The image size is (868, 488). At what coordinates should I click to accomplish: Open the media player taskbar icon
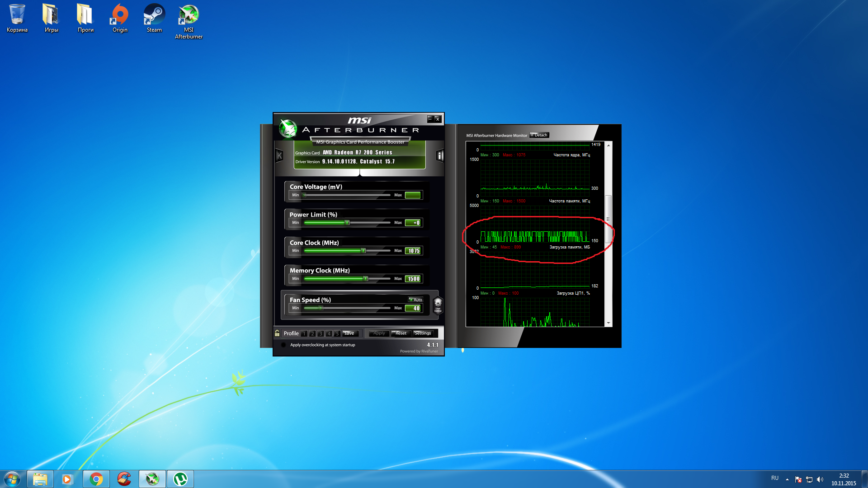(x=67, y=479)
